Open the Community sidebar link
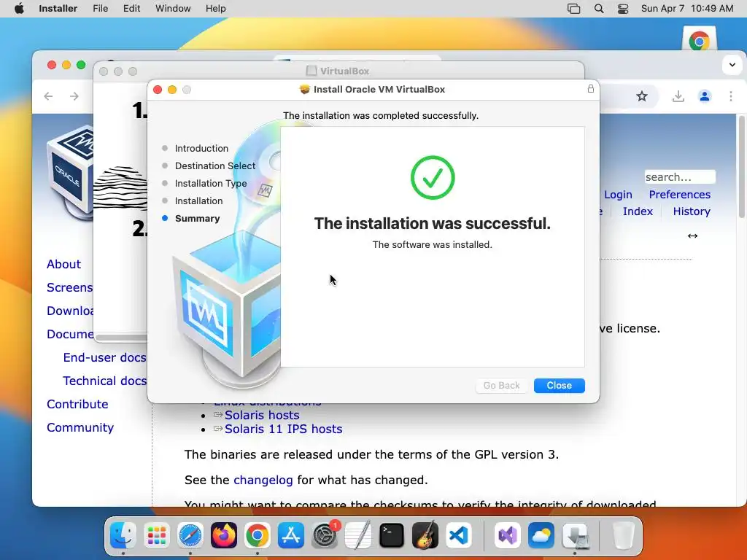Screen dimensions: 747x560 click(x=80, y=427)
